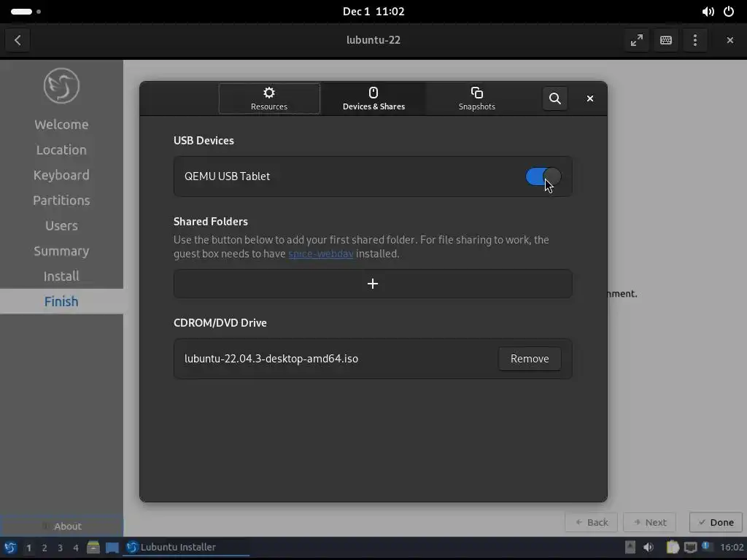Close the Devices & Shares dialog
Image resolution: width=747 pixels, height=560 pixels.
[589, 98]
